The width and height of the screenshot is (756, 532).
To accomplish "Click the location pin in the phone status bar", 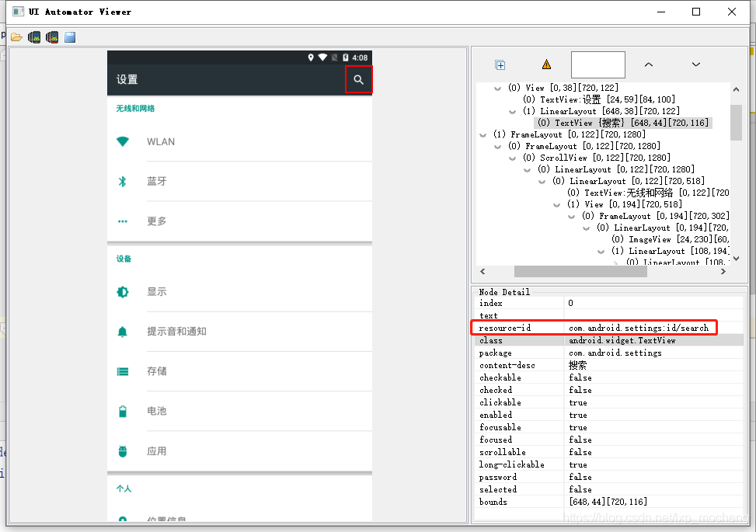I will point(311,57).
